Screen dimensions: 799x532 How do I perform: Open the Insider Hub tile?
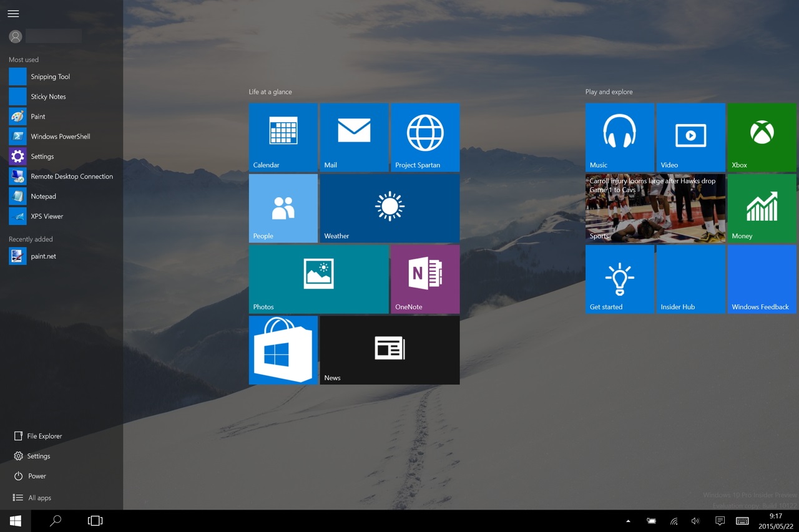[691, 279]
